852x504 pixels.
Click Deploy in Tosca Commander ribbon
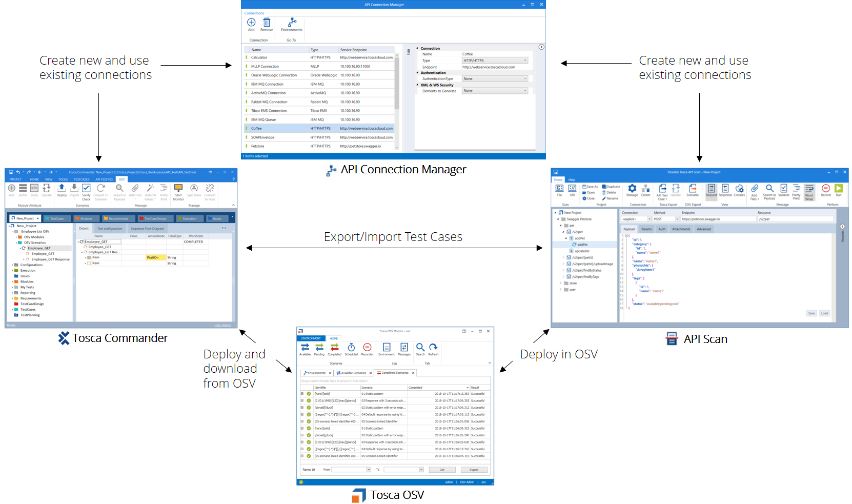[62, 191]
